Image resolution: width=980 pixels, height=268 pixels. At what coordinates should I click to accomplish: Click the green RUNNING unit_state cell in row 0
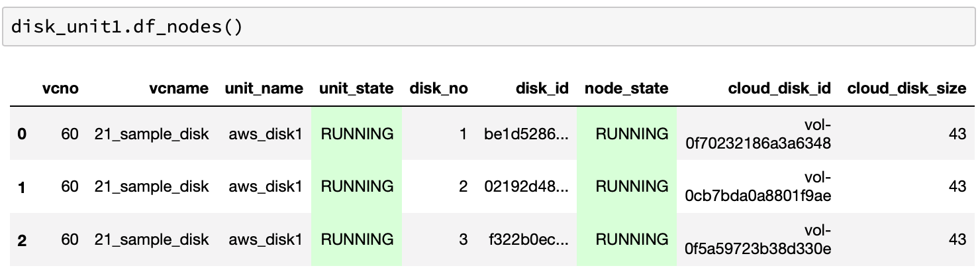(x=357, y=134)
